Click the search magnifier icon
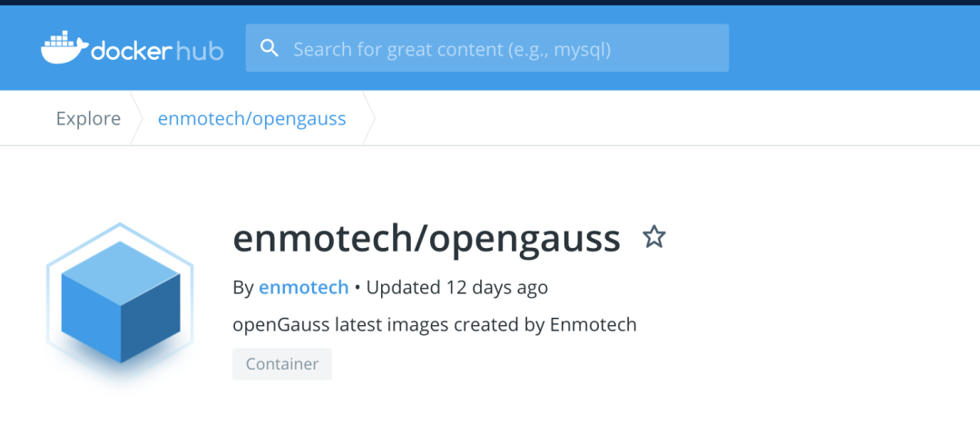The height and width of the screenshot is (444, 980). (x=269, y=48)
